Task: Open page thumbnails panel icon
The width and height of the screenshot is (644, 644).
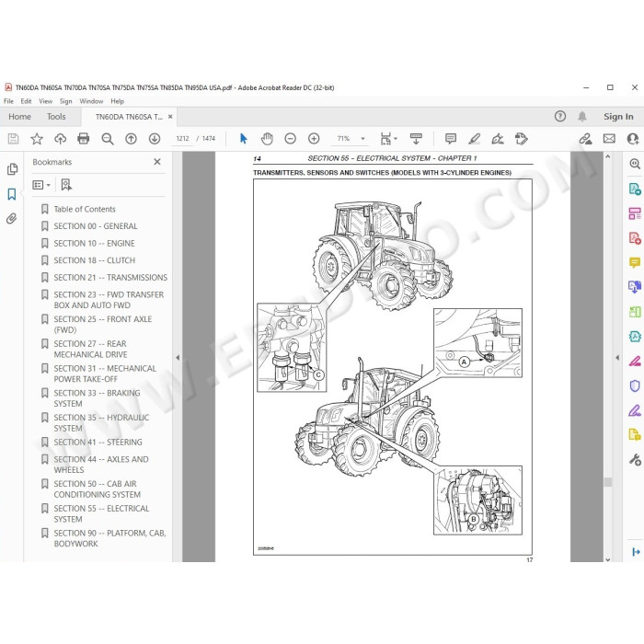Action: tap(12, 168)
